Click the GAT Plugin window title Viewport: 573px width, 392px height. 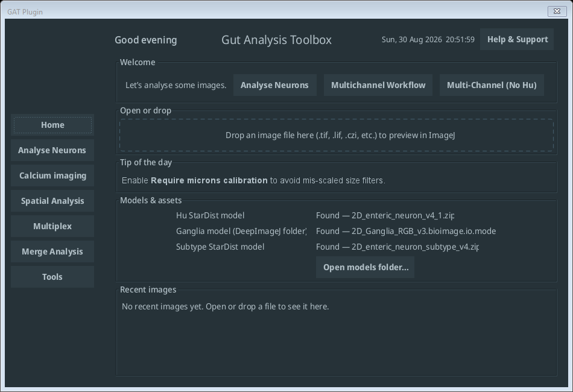[x=25, y=11]
